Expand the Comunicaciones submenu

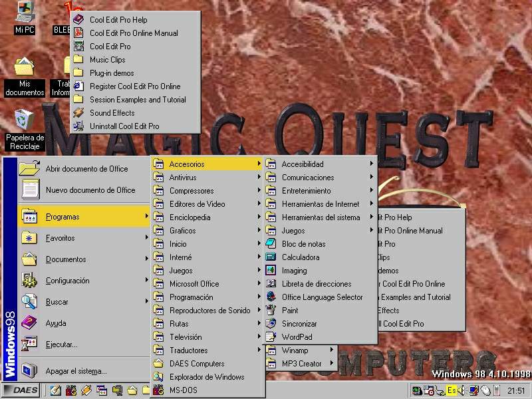coord(321,177)
